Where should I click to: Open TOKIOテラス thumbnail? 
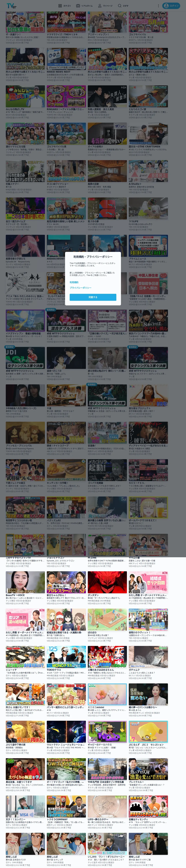pos(66,657)
